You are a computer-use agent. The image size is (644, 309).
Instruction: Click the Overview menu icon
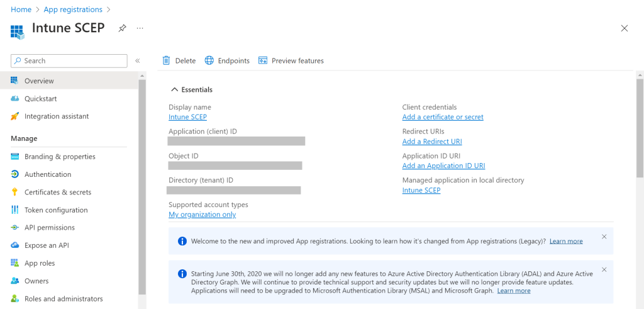click(15, 81)
